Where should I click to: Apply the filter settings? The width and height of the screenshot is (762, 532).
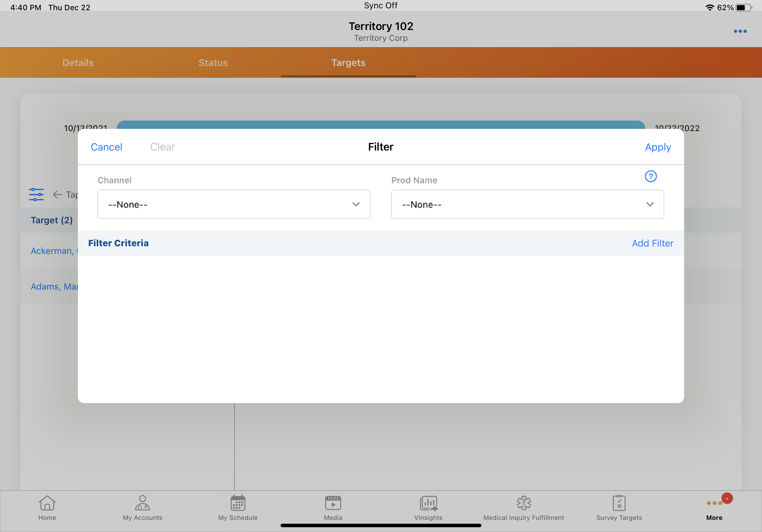(657, 147)
